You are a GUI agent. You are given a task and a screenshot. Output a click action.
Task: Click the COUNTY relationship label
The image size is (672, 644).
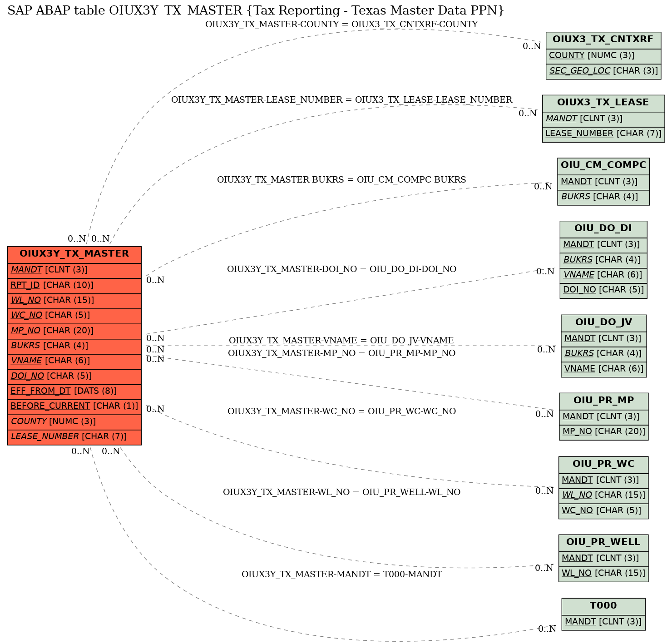(x=341, y=25)
